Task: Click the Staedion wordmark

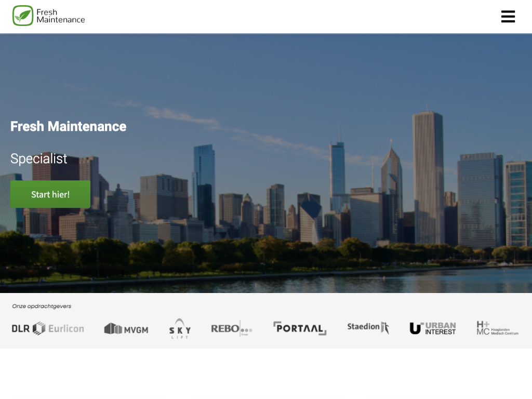Action: click(x=363, y=327)
